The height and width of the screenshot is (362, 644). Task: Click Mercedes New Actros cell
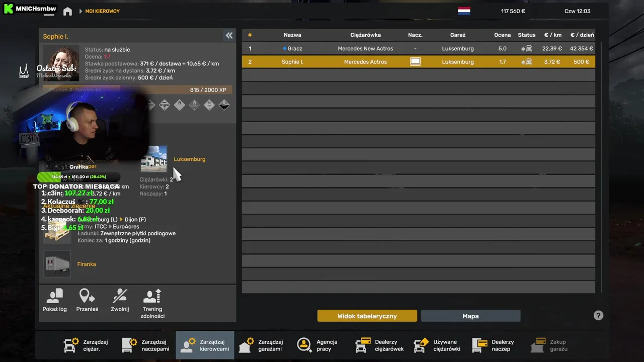(x=365, y=49)
